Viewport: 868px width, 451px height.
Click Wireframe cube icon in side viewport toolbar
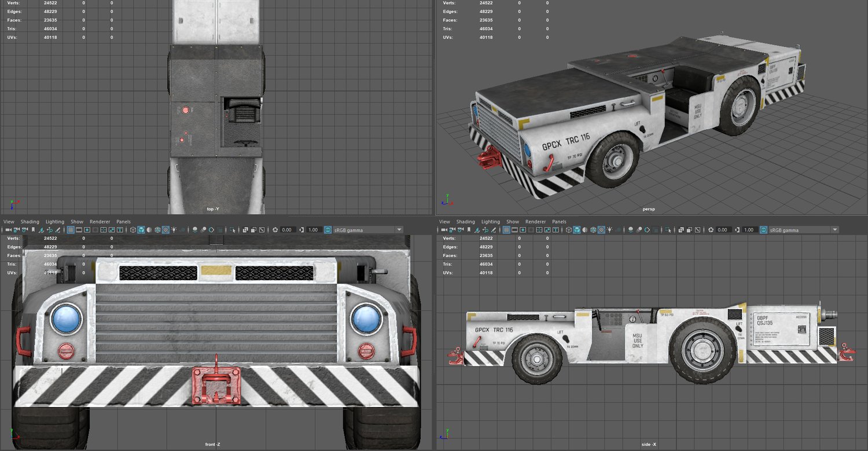(x=569, y=230)
